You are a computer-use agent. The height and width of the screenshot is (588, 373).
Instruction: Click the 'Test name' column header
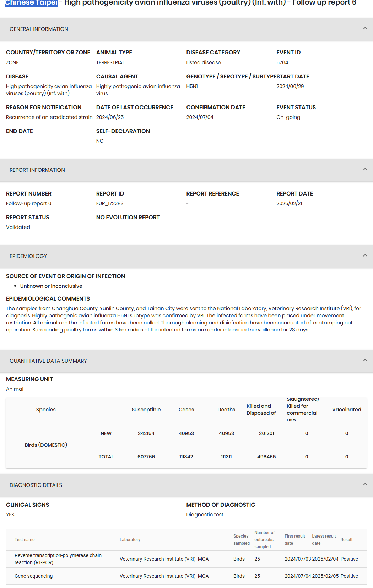(25, 540)
